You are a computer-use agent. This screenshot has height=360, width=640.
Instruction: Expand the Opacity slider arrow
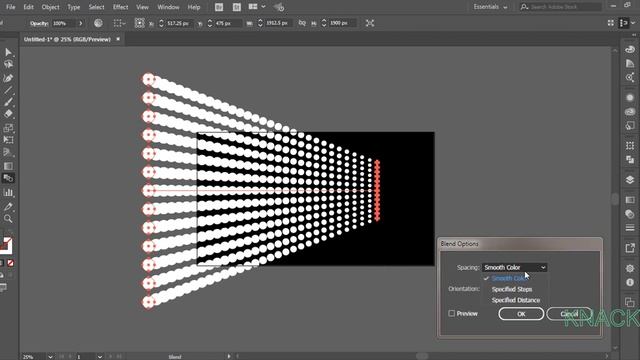point(80,23)
